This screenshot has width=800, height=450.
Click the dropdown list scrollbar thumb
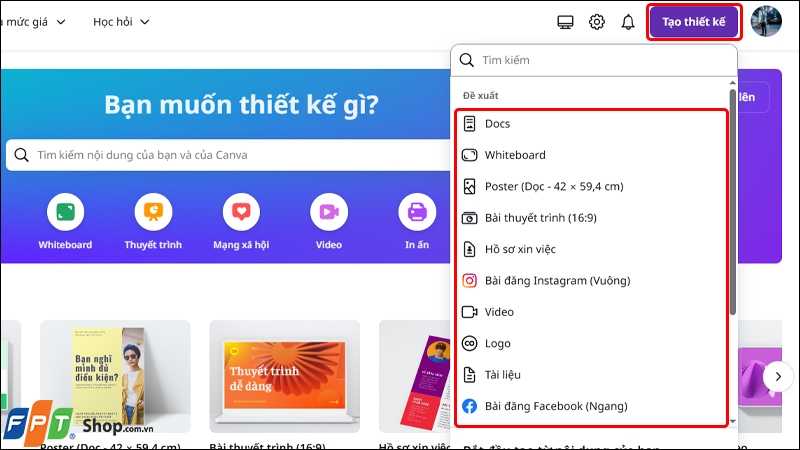coord(733,202)
